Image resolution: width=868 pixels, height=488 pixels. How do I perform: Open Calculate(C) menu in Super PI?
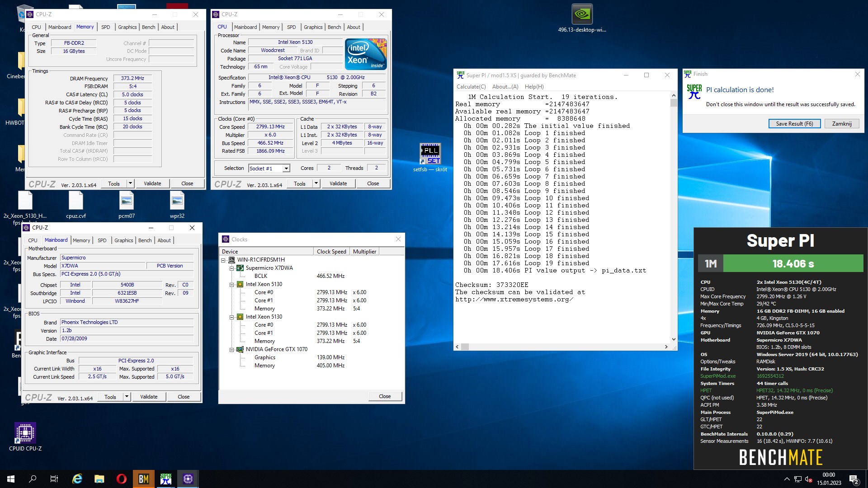[471, 87]
